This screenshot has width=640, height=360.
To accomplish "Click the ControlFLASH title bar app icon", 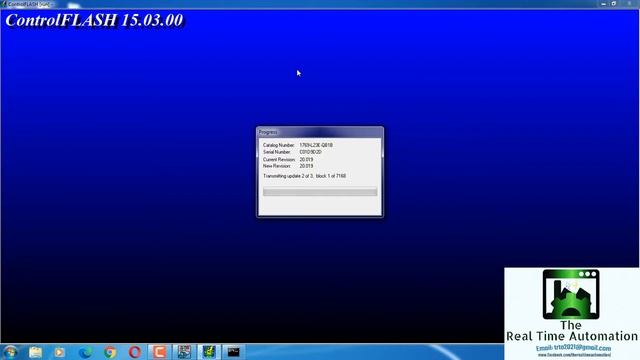I will [4, 4].
